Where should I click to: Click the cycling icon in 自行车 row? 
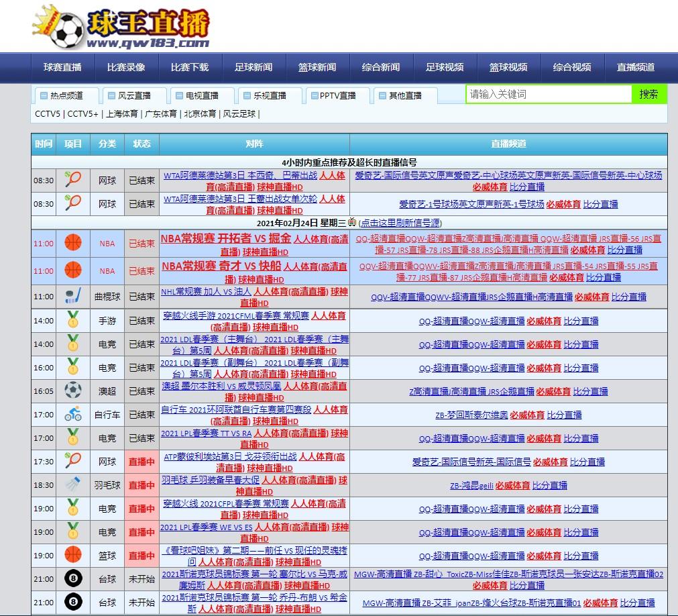(73, 414)
